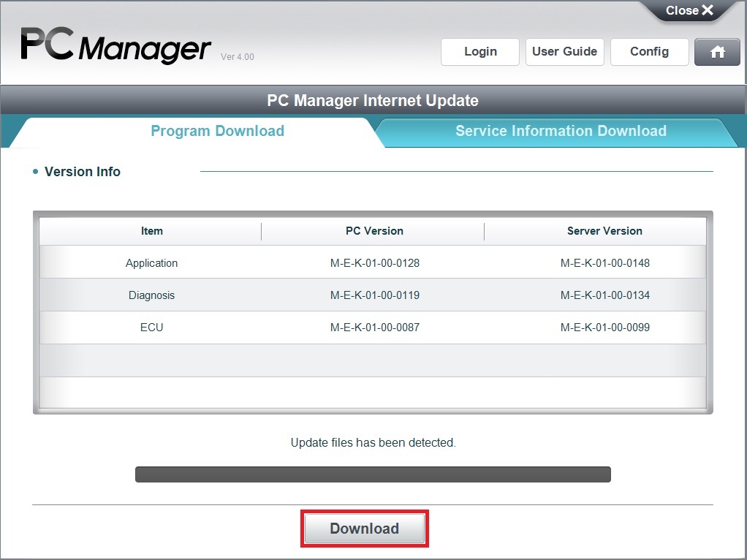
Task: Click the PC Manager Internet Update title
Action: click(x=373, y=101)
